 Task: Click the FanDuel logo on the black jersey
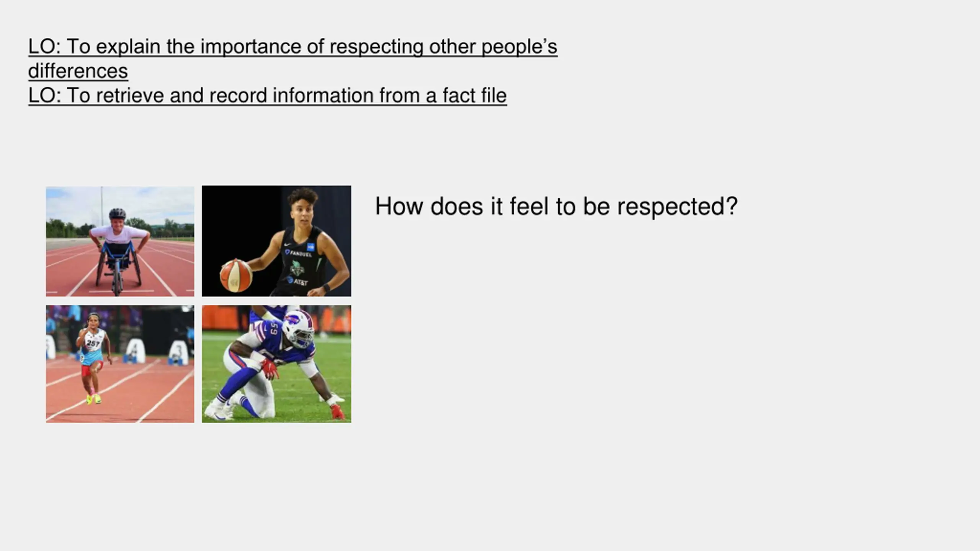[299, 253]
